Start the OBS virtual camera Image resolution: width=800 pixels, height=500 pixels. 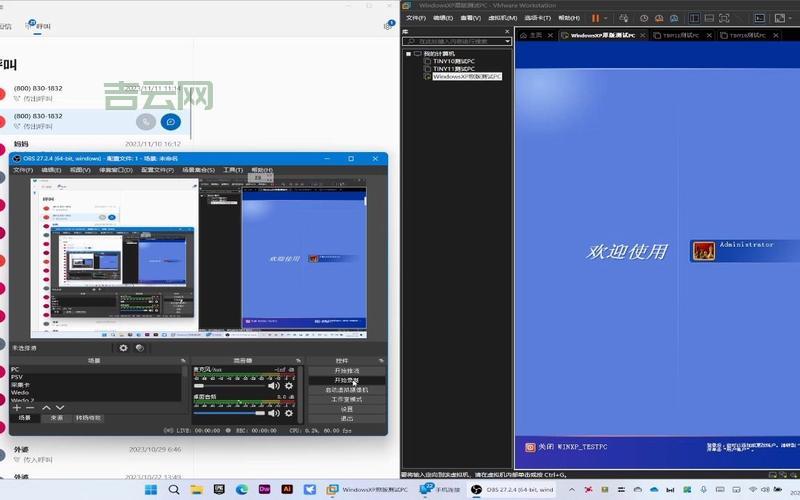pos(347,390)
